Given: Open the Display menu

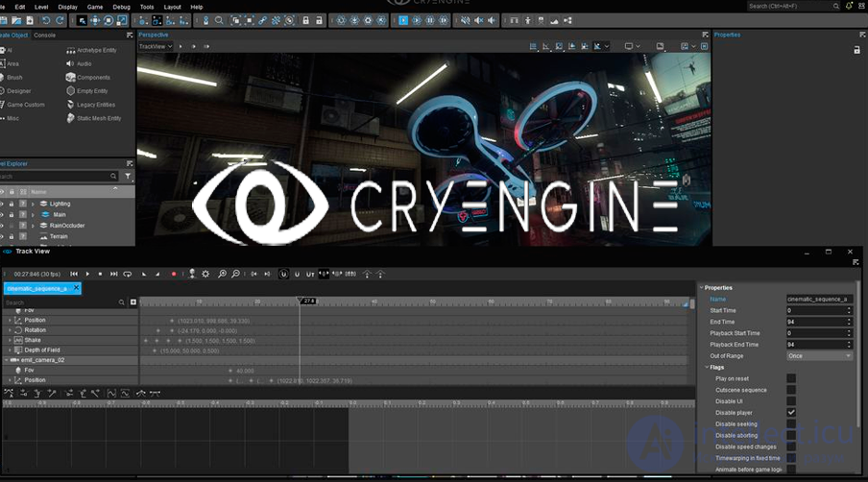Looking at the screenshot, I should [x=67, y=7].
